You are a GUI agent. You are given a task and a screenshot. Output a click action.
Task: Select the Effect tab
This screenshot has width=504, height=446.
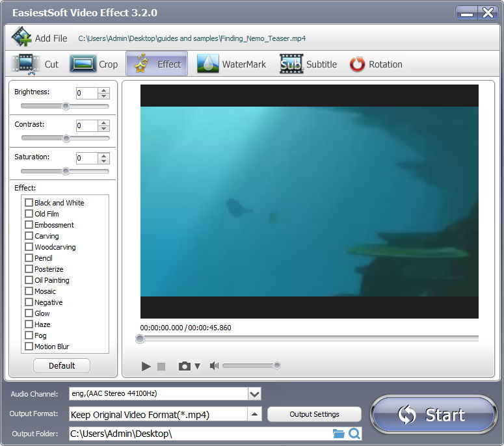157,64
